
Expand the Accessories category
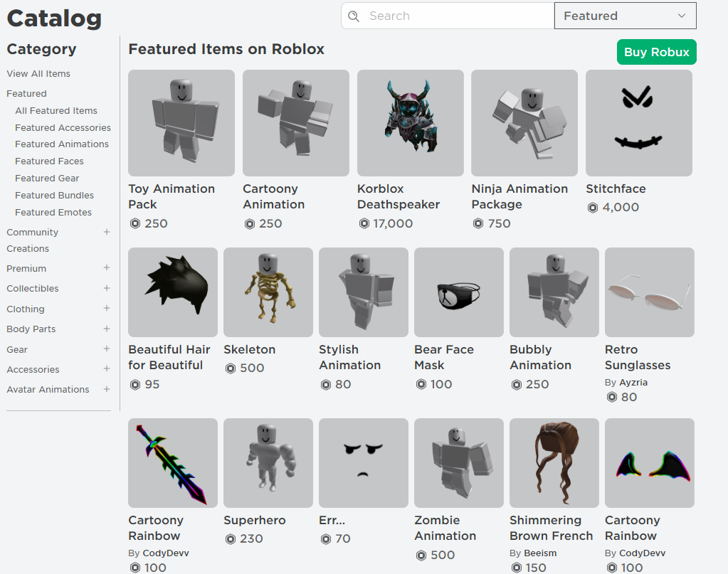[106, 368]
